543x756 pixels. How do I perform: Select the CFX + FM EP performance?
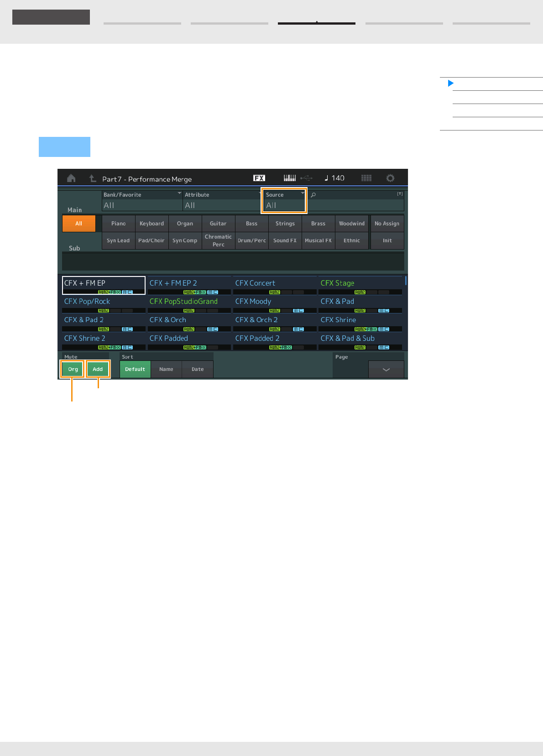tap(104, 286)
